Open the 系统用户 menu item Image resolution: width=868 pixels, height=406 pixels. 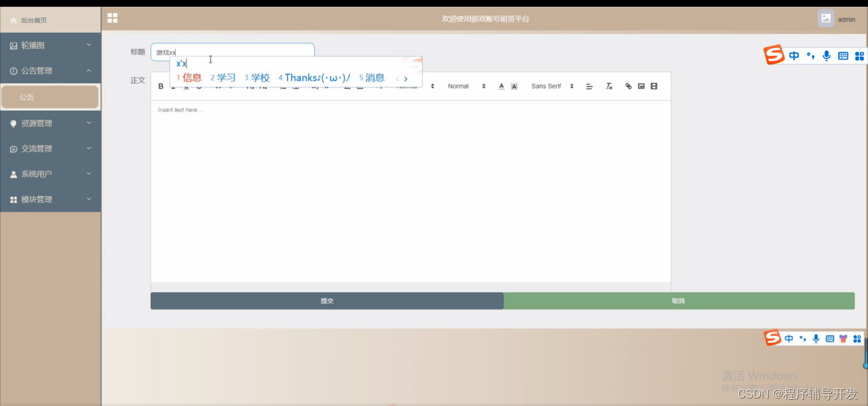pos(50,174)
